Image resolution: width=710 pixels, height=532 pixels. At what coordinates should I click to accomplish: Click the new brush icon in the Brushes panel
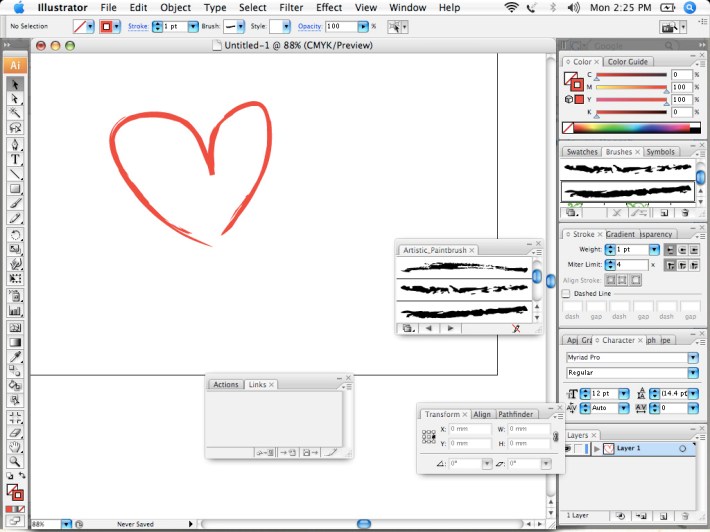pos(663,213)
